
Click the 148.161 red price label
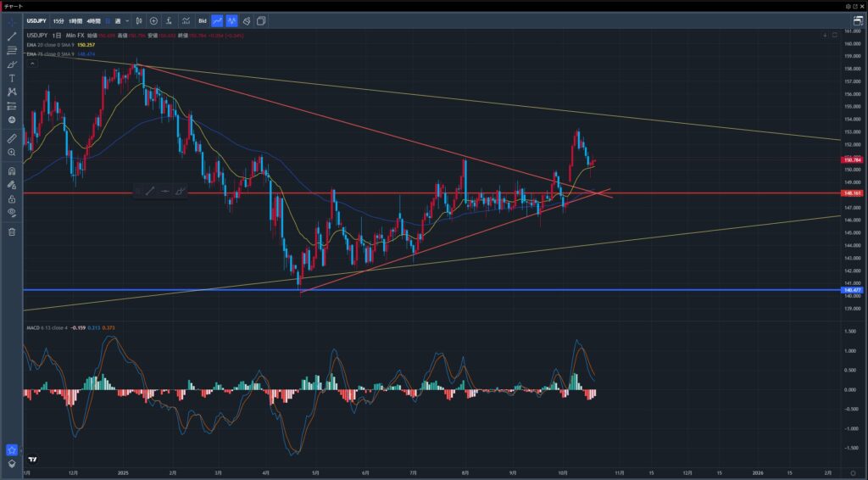click(852, 193)
